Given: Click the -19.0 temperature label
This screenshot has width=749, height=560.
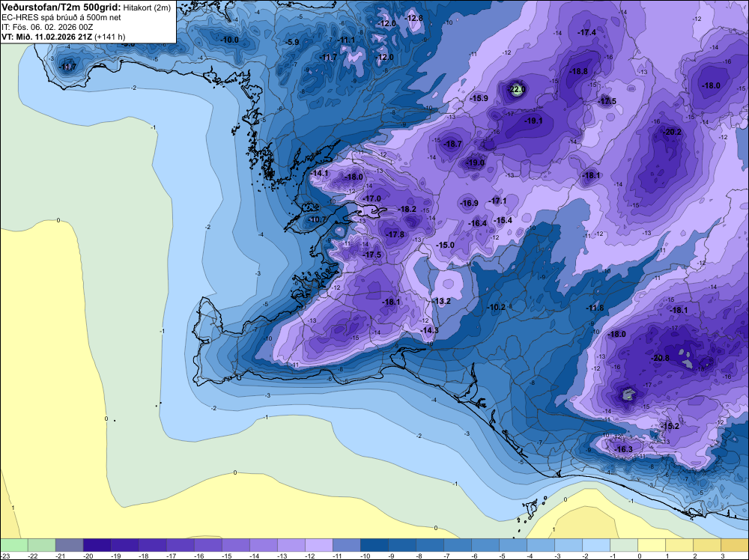Looking at the screenshot, I should 476,162.
